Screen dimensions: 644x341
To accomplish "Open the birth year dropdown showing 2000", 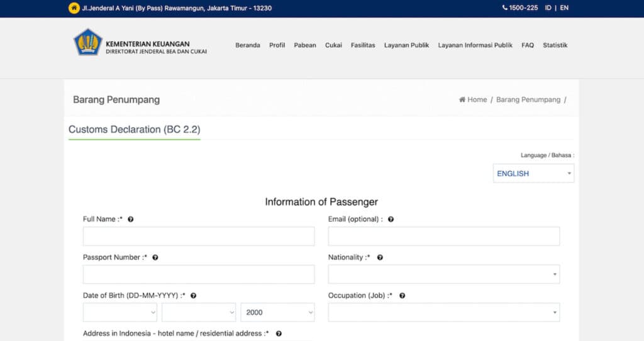I will point(277,313).
